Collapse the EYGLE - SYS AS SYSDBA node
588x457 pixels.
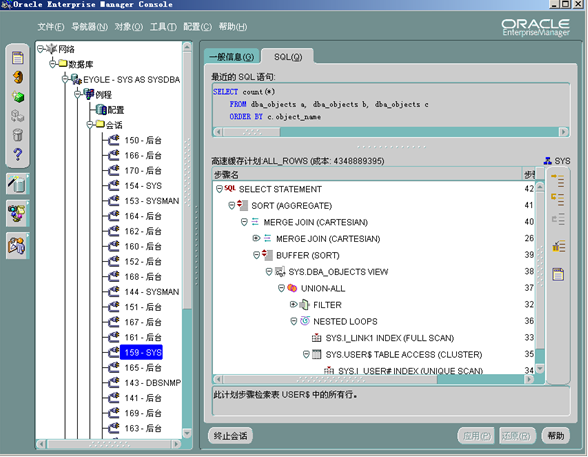(65, 79)
